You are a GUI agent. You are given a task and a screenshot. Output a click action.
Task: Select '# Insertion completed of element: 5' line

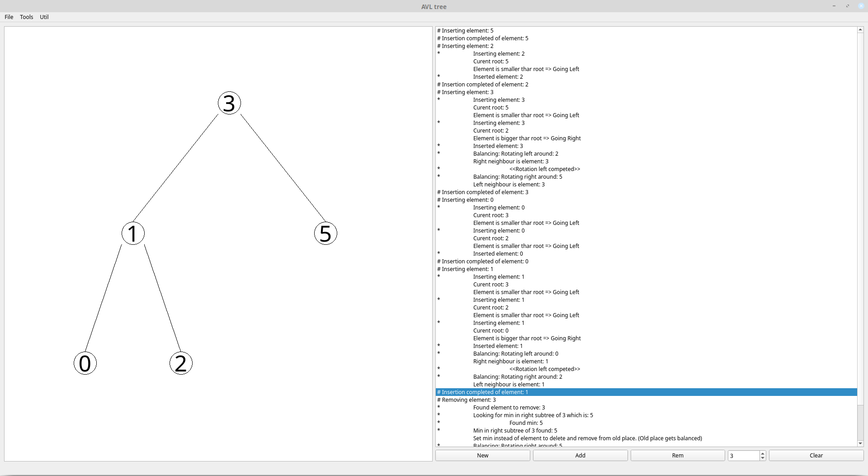[646, 38]
